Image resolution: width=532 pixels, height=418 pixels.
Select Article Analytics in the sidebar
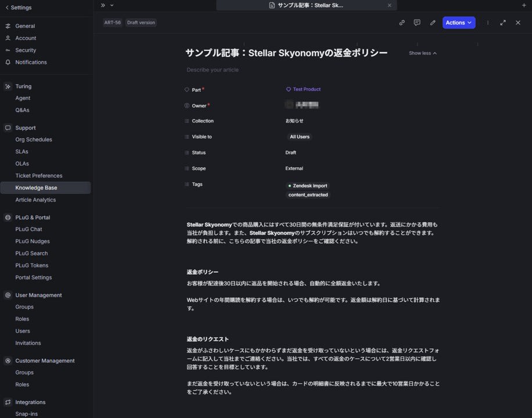(35, 200)
